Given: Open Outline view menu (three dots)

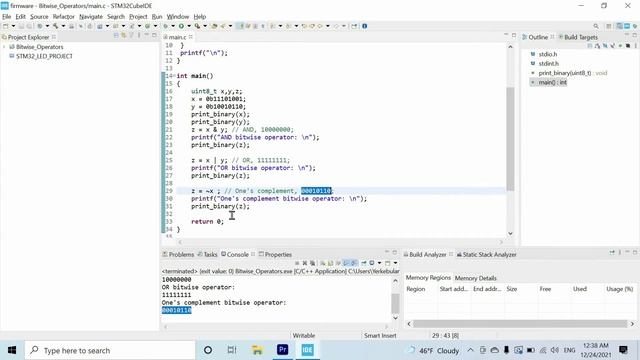Looking at the screenshot, I should pos(636,46).
